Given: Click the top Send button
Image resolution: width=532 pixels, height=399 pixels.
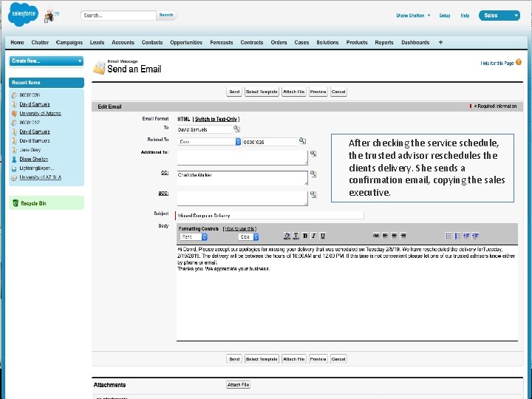Looking at the screenshot, I should tap(234, 92).
